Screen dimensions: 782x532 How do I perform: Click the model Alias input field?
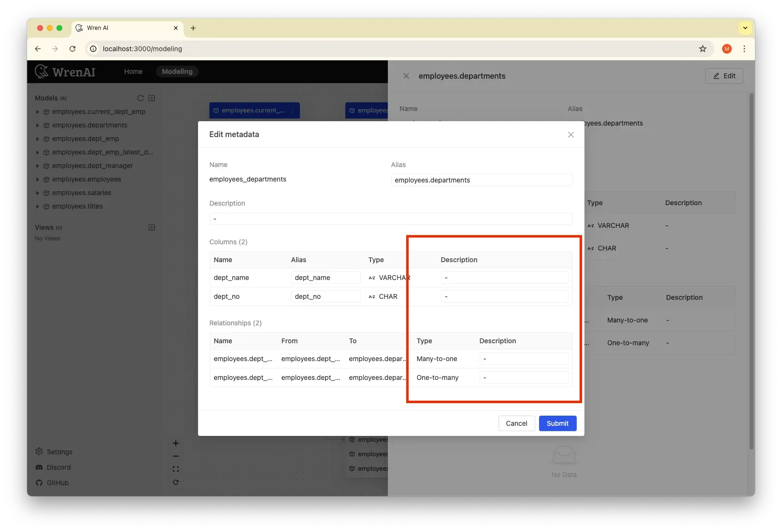pos(481,180)
